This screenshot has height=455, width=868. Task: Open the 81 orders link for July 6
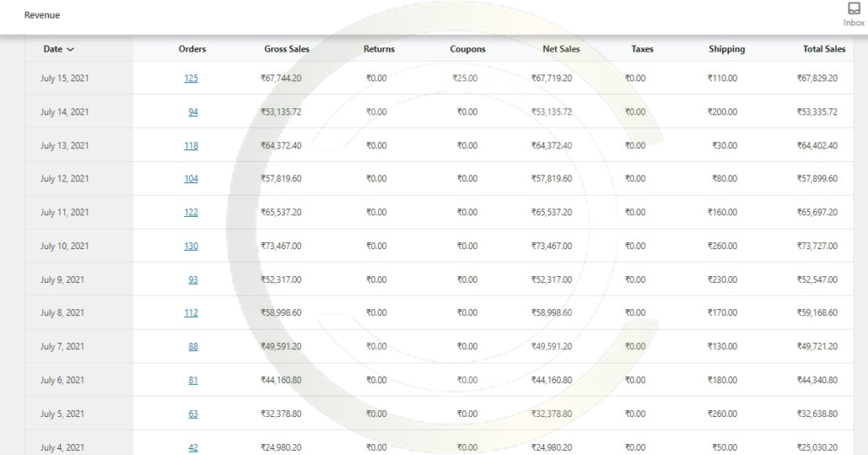click(x=193, y=380)
